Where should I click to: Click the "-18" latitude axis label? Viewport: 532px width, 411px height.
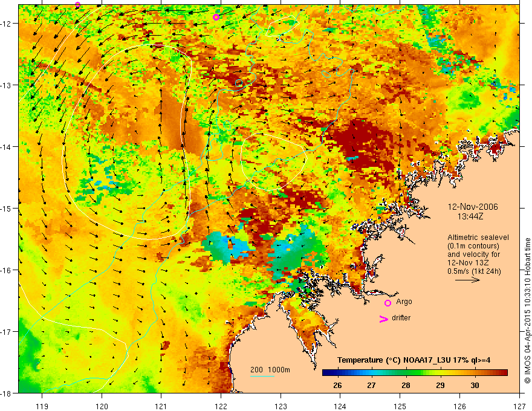[x=7, y=393]
